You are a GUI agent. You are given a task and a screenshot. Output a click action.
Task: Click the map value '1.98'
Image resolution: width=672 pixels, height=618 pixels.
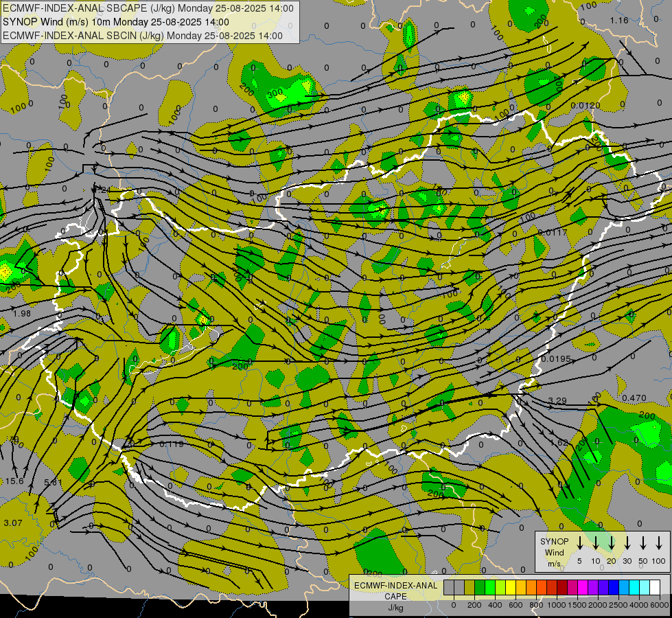click(22, 314)
